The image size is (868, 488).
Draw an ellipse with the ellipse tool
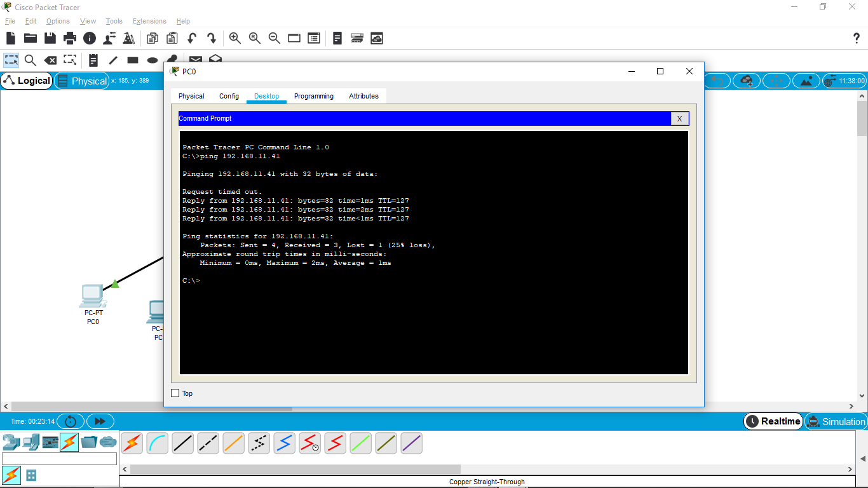pyautogui.click(x=153, y=60)
